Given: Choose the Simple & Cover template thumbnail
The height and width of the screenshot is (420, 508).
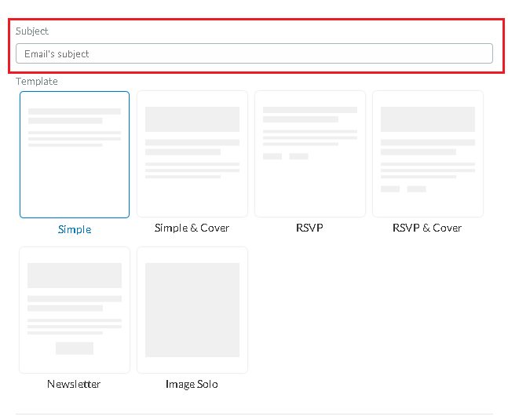Looking at the screenshot, I should 192,154.
